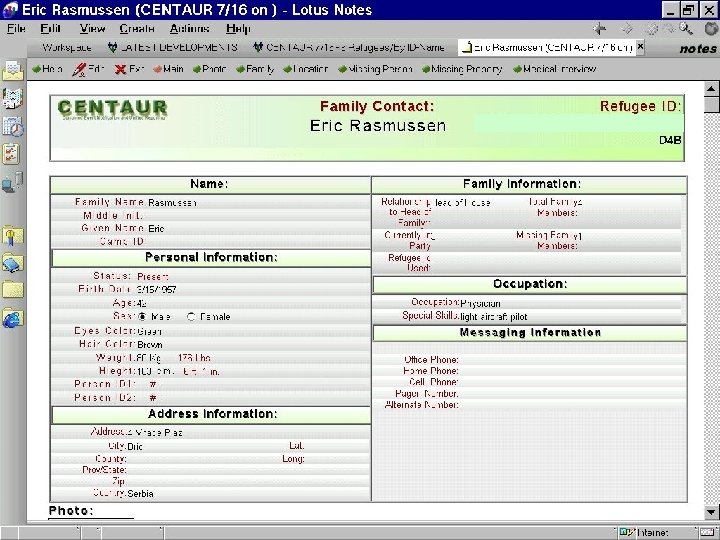Click the Photo action button

(x=209, y=69)
